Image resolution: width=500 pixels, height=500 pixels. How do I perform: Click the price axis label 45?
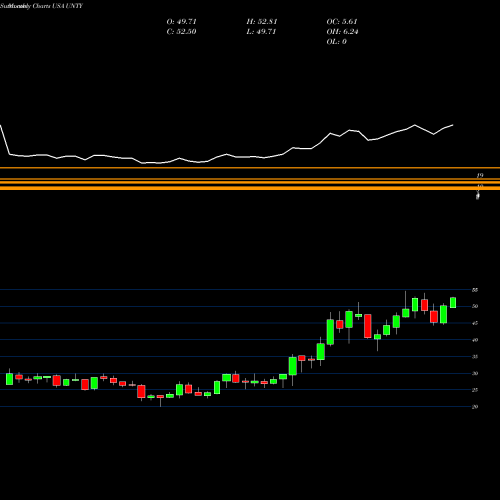click(475, 323)
